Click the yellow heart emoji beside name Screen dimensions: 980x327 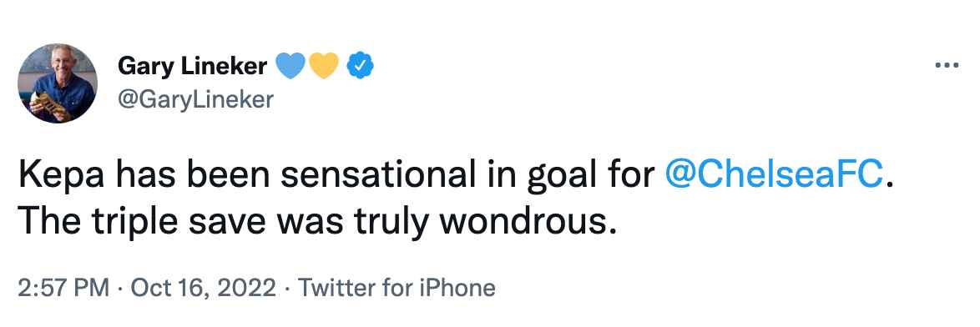(x=324, y=66)
